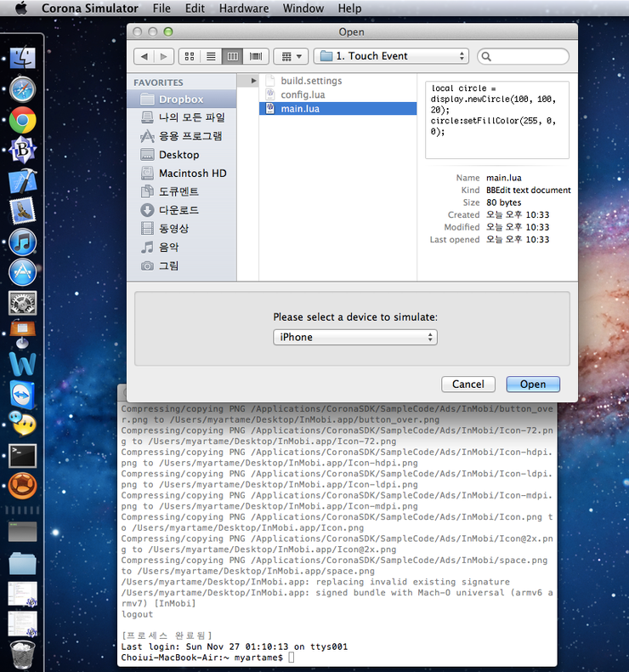This screenshot has width=629, height=672.
Task: Click the Open dialog zoom button
Action: tap(168, 31)
